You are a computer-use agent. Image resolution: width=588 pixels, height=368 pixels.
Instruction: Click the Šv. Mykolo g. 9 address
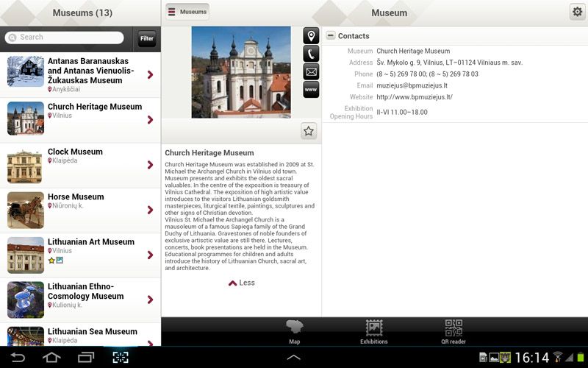pos(449,63)
